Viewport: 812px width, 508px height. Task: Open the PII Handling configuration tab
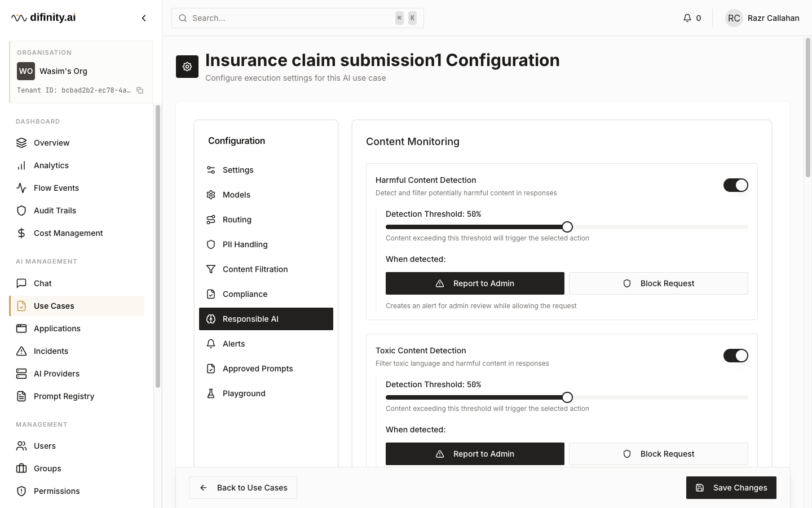(266, 244)
